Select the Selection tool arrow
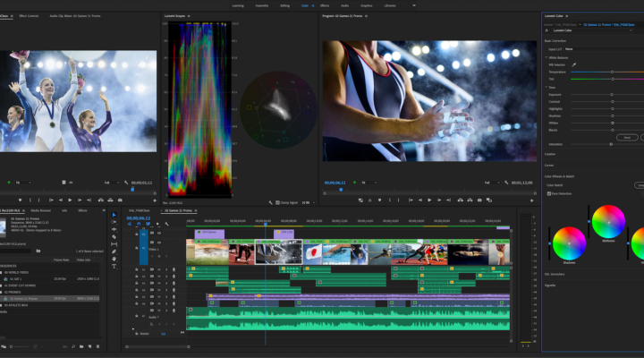Screen dimensions: 644x358 [114, 215]
